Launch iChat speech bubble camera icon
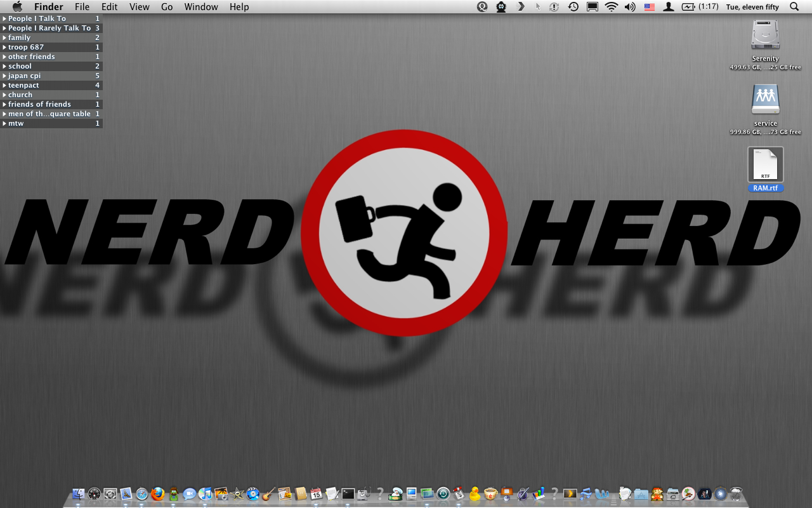Viewport: 812px width, 508px height. pos(190,493)
